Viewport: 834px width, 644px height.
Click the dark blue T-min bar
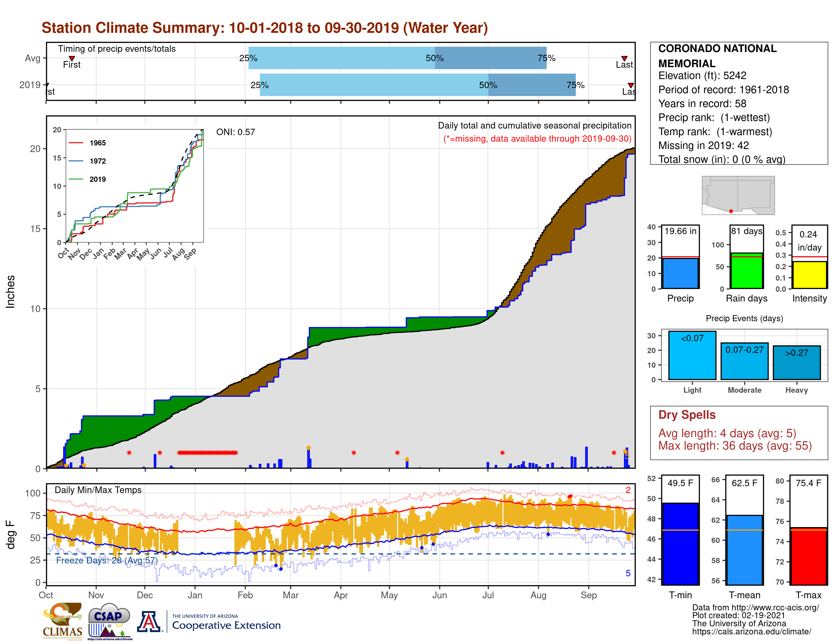click(x=680, y=544)
